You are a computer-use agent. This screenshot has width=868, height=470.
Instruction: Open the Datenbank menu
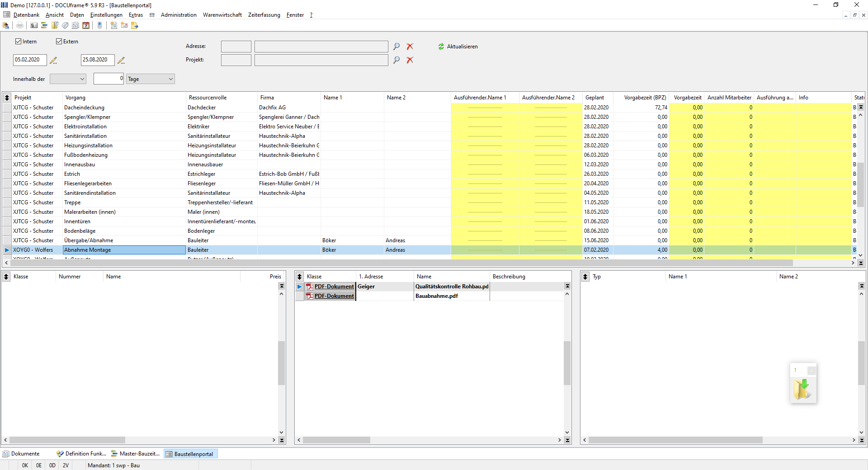[26, 15]
